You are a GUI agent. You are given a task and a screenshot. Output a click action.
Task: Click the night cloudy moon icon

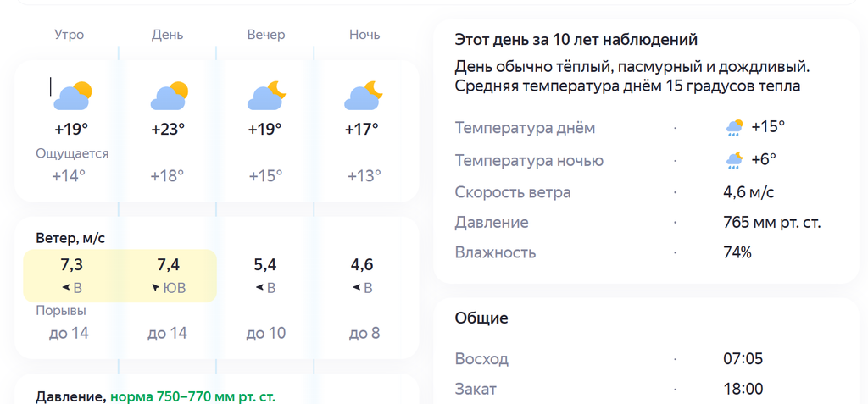pyautogui.click(x=364, y=96)
